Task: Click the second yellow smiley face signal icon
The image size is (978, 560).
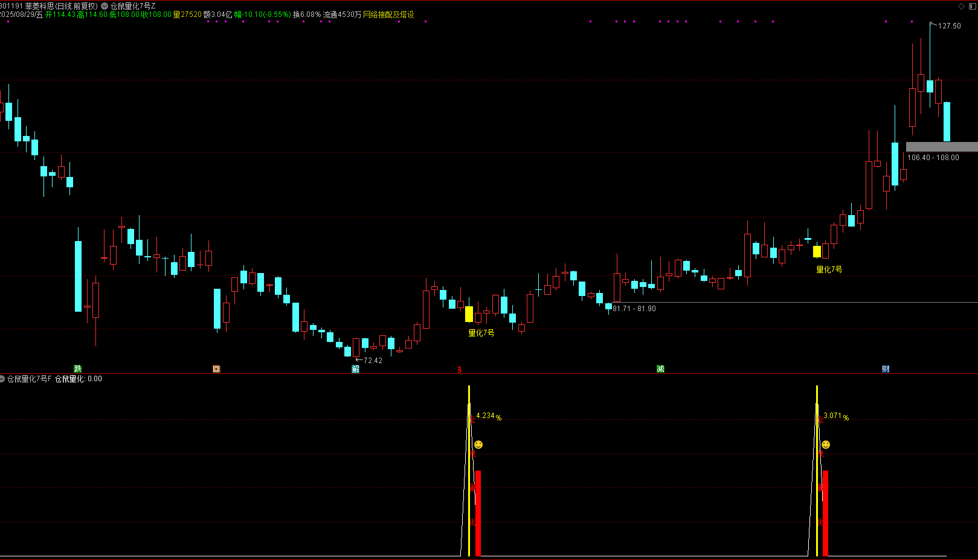Action: [x=826, y=445]
